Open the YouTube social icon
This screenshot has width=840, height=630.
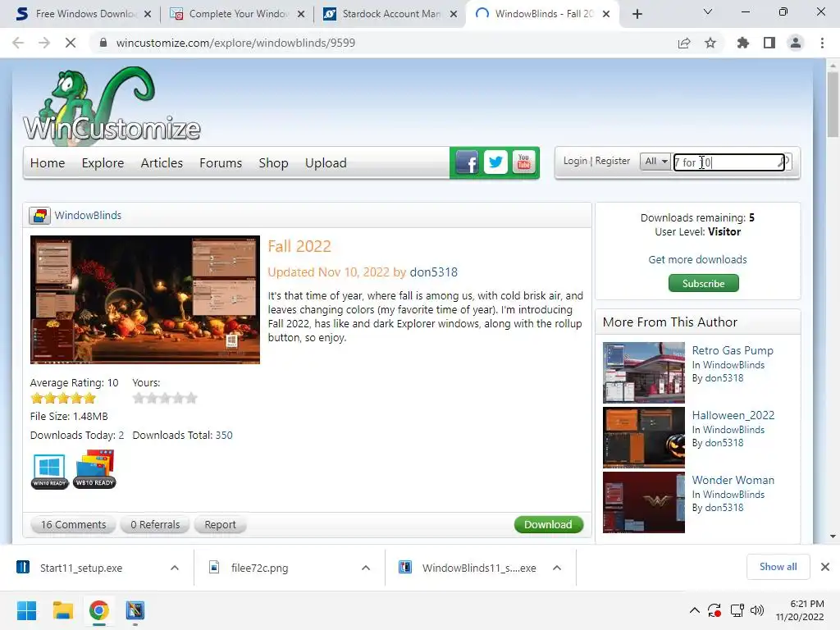(x=524, y=162)
